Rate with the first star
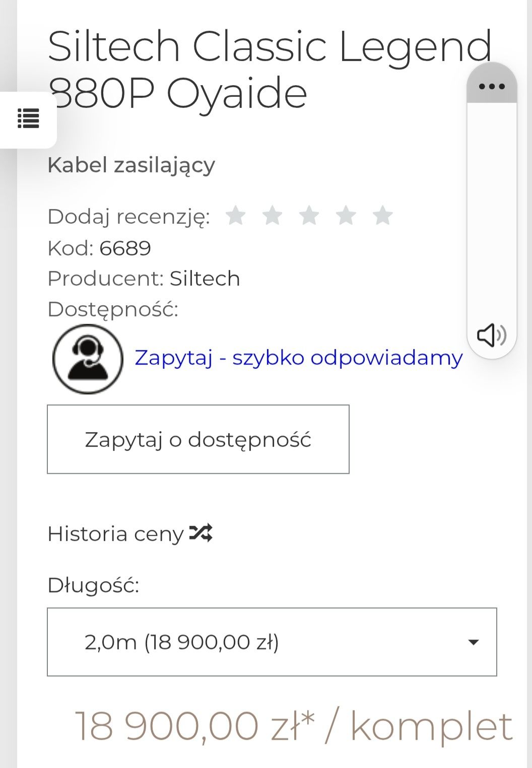532x768 pixels. tap(235, 216)
